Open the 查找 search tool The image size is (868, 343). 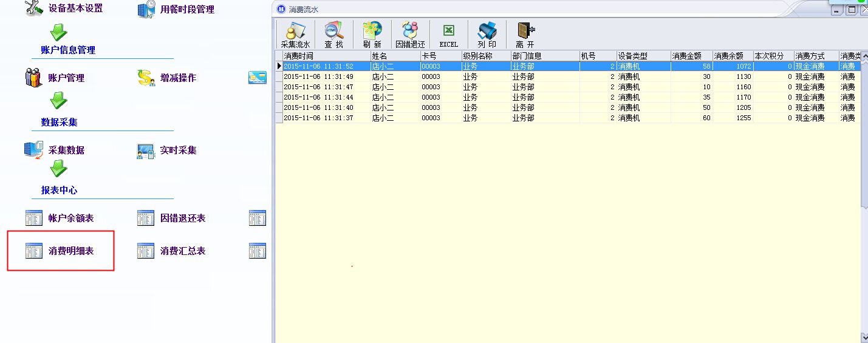333,35
